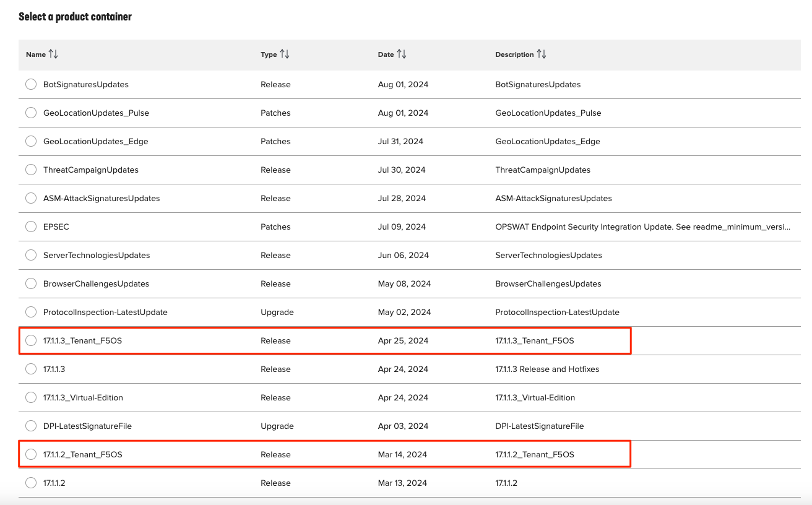Click the 'Select a product container' heading
Viewport: 812px width, 505px height.
[x=75, y=17]
